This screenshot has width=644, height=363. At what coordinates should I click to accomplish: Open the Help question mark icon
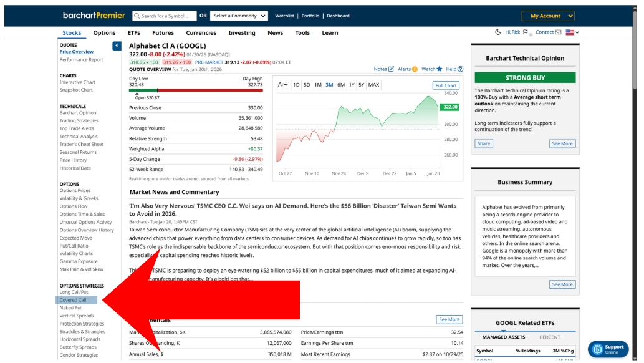[x=461, y=69]
